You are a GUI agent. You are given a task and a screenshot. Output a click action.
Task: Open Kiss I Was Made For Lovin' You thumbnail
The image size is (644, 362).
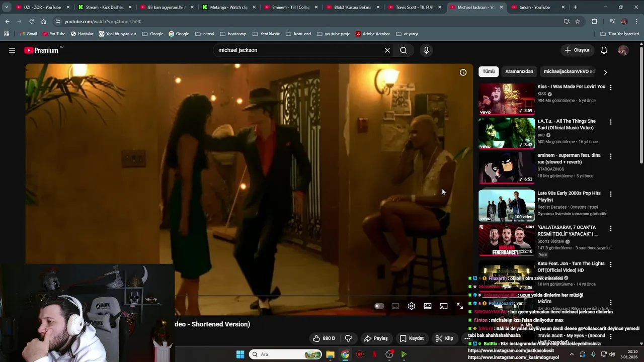tap(507, 99)
